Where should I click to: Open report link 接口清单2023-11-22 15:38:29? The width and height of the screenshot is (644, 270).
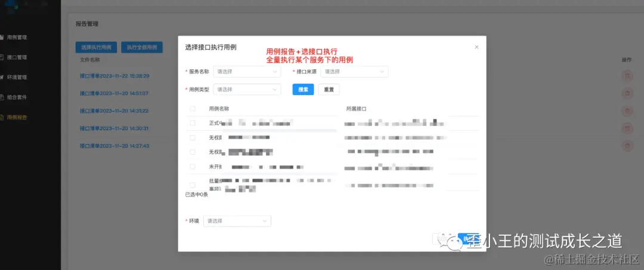114,76
